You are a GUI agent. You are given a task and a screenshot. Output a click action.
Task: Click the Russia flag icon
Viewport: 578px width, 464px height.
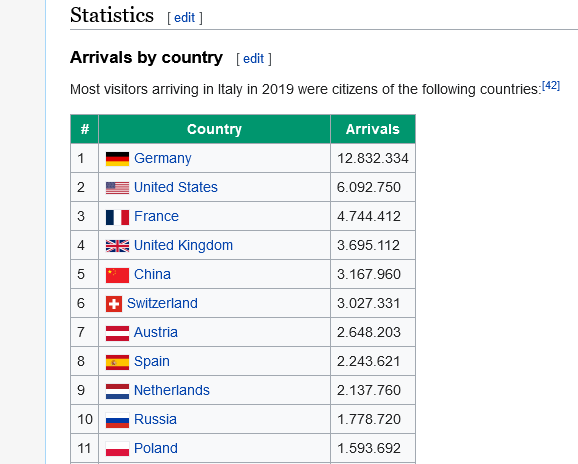[x=117, y=420]
